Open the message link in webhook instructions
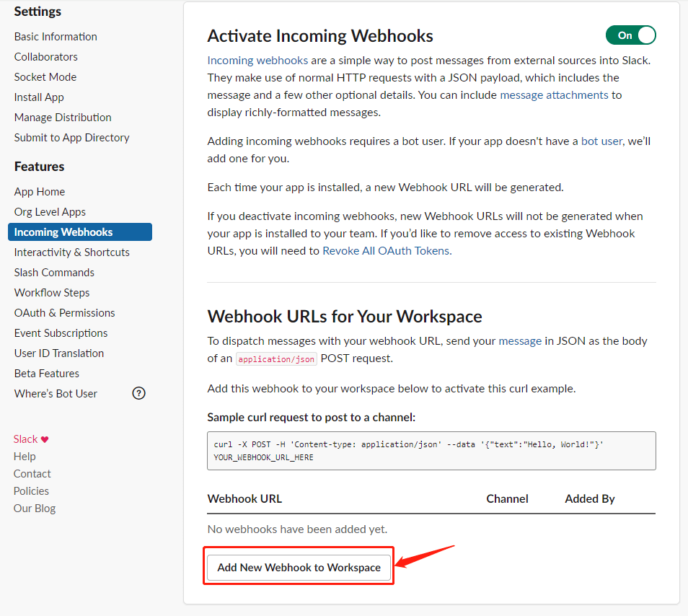The width and height of the screenshot is (688, 616). pos(520,341)
